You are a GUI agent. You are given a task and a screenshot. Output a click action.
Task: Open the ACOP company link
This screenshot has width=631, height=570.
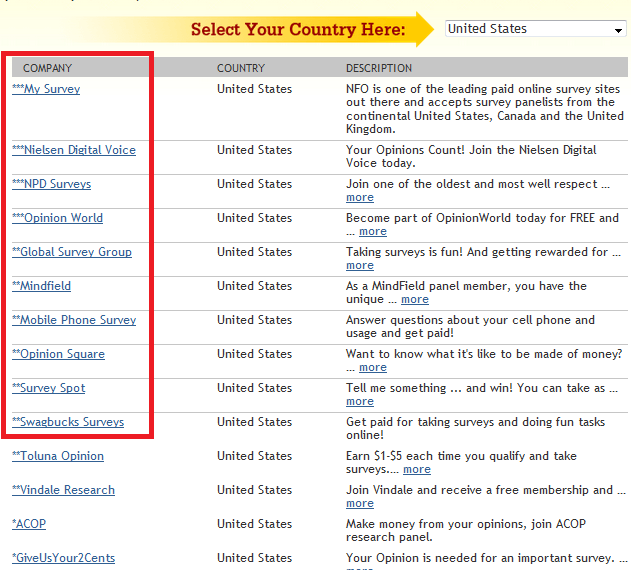pyautogui.click(x=29, y=524)
